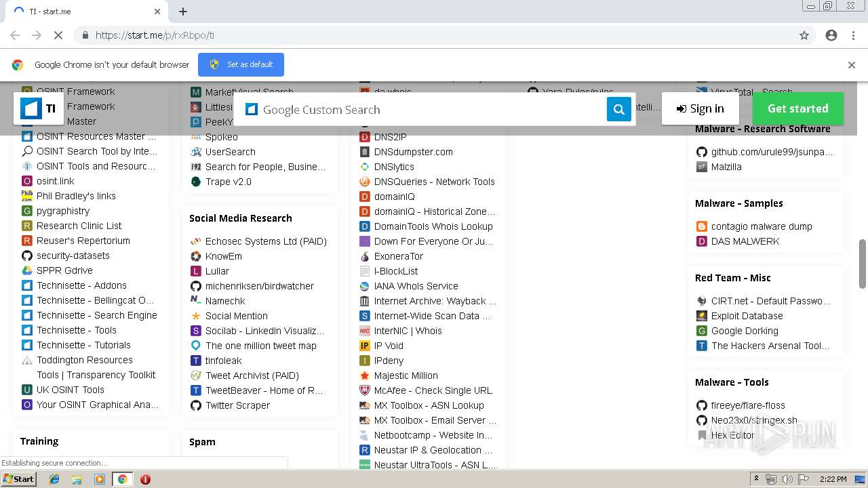Click the TI page logo icon
This screenshot has height=488, width=868.
[x=31, y=108]
